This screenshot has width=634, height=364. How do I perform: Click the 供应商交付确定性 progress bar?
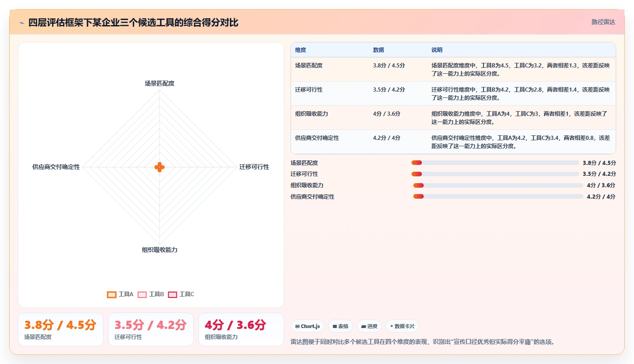(x=498, y=196)
